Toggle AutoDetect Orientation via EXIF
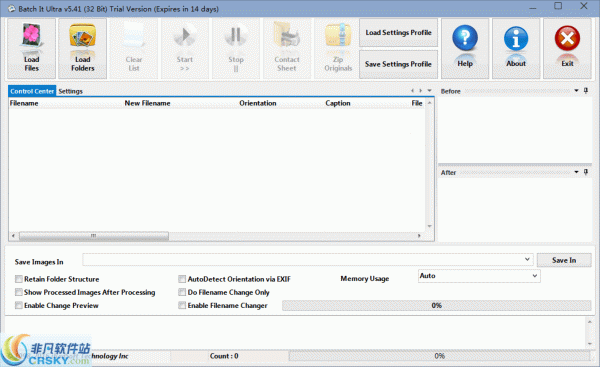This screenshot has height=367, width=600. (x=182, y=279)
